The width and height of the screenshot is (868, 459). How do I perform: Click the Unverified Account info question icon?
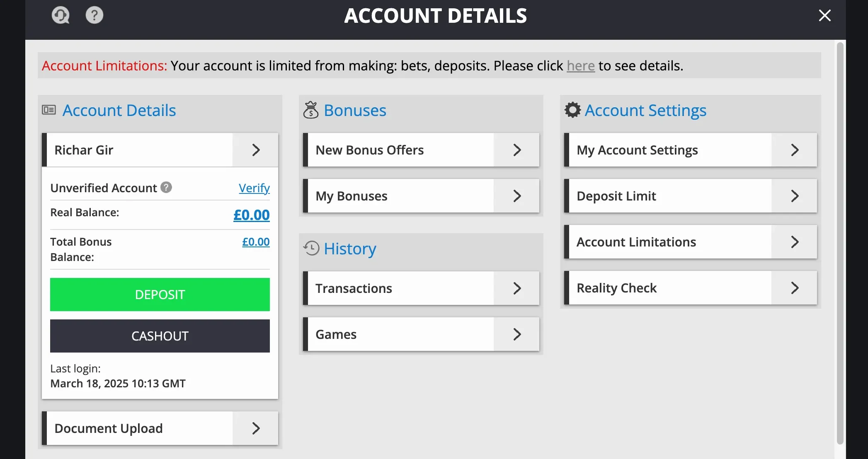coord(166,187)
